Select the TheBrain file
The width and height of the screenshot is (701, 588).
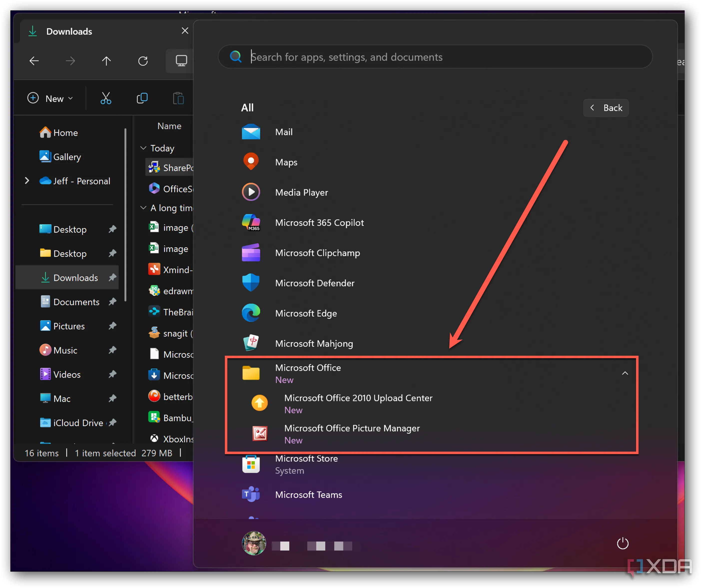(170, 312)
